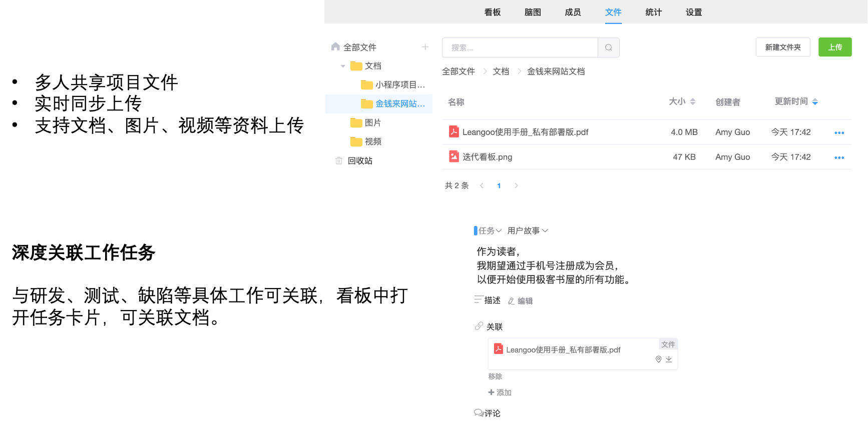This screenshot has height=424, width=868.
Task: Switch to the 看板 tab
Action: click(x=492, y=12)
